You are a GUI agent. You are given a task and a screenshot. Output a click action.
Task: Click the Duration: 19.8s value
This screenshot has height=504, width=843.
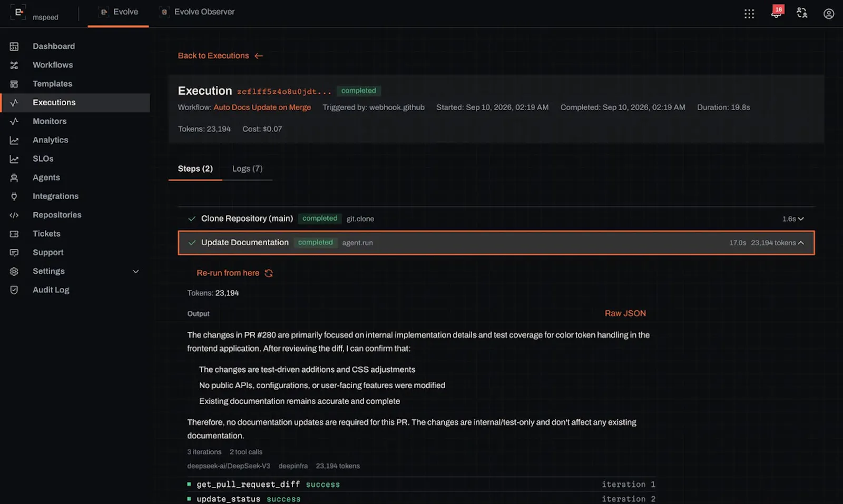(724, 107)
